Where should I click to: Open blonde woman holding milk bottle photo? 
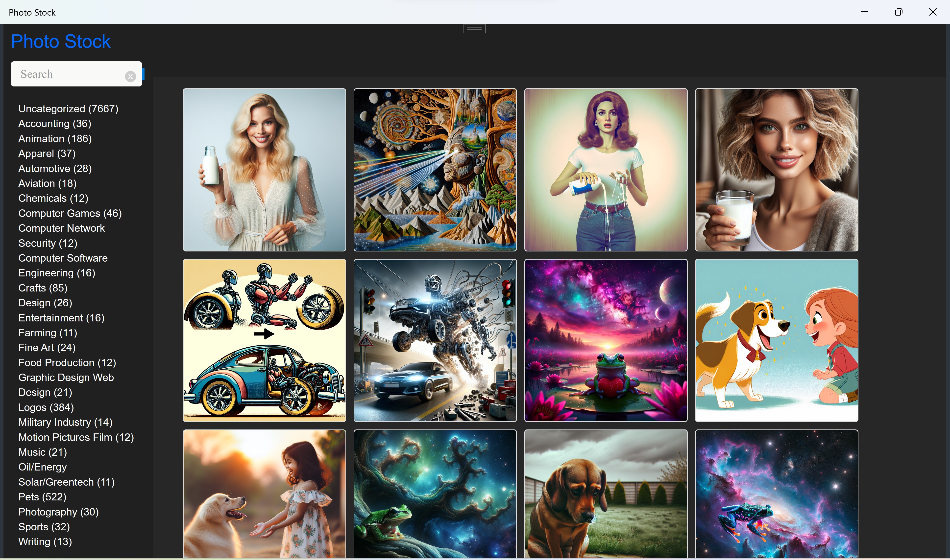[x=264, y=170]
